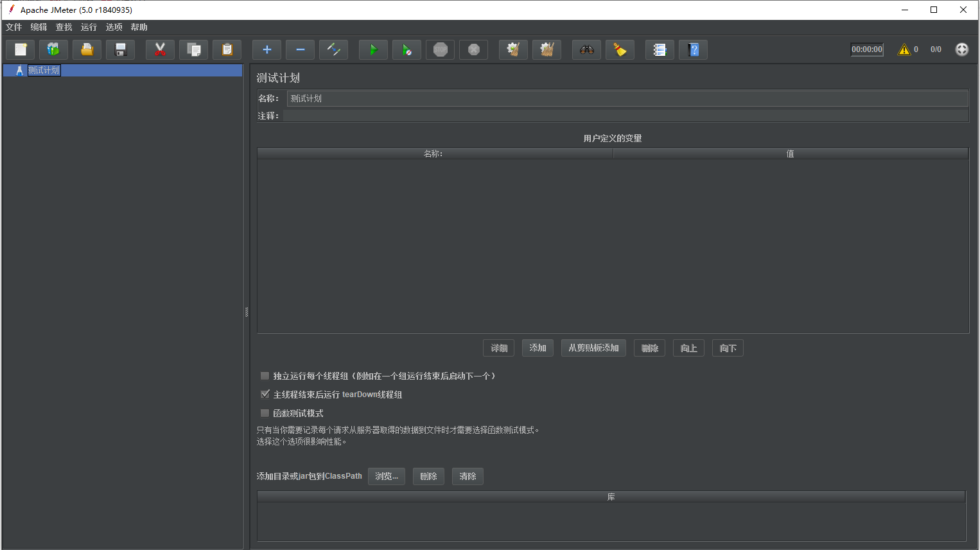Click the 库 column header
980x550 pixels.
[x=611, y=497]
